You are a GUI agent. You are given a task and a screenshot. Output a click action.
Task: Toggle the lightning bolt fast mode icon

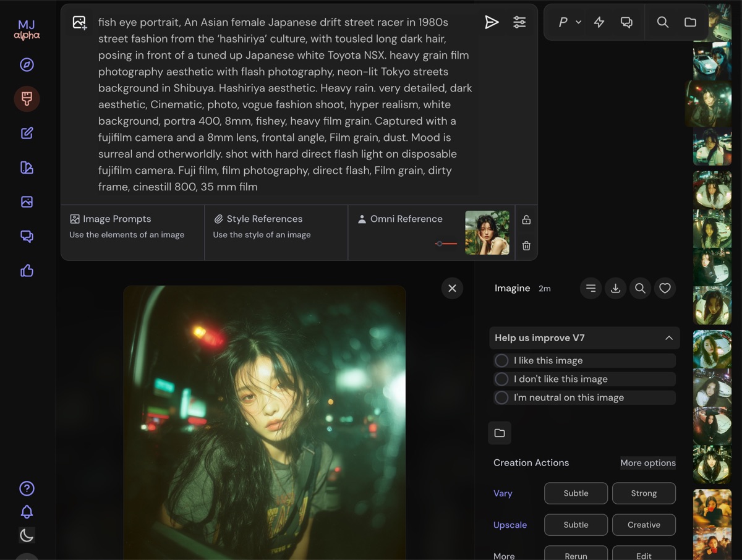coord(599,22)
